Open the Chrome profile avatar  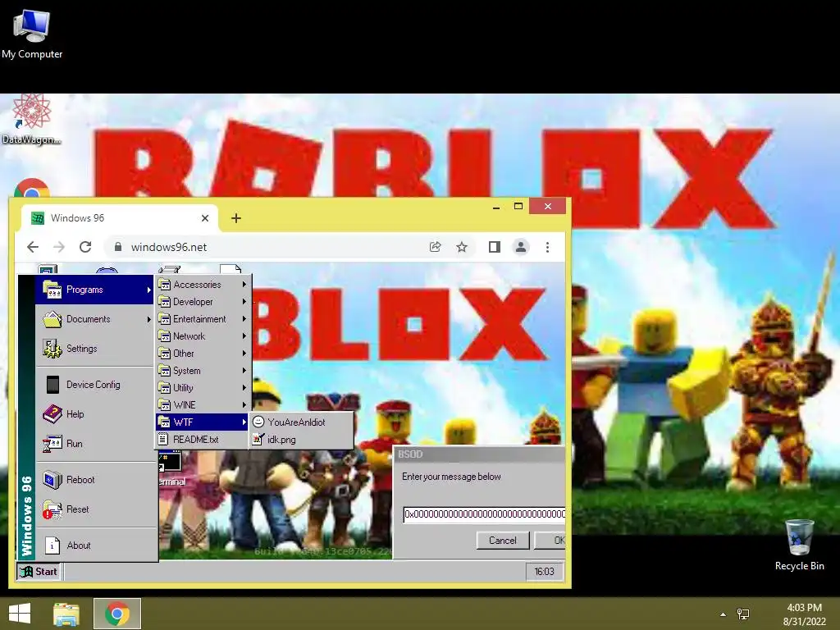[x=520, y=247]
